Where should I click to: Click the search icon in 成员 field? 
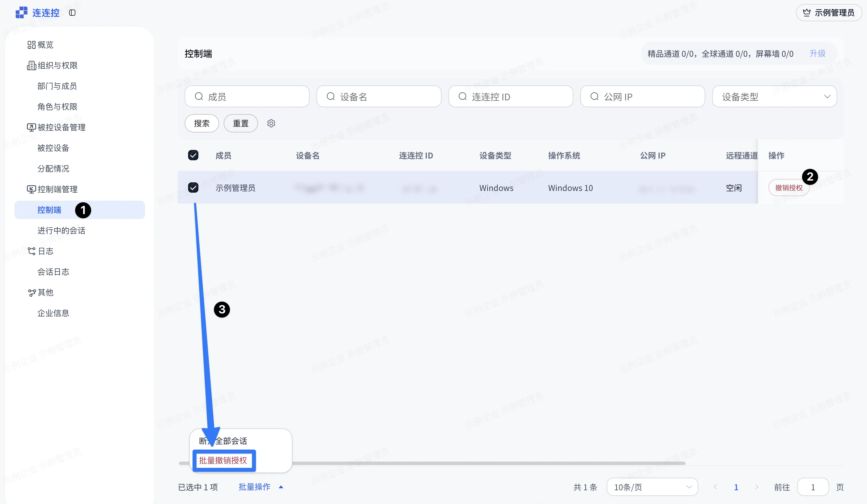click(199, 96)
